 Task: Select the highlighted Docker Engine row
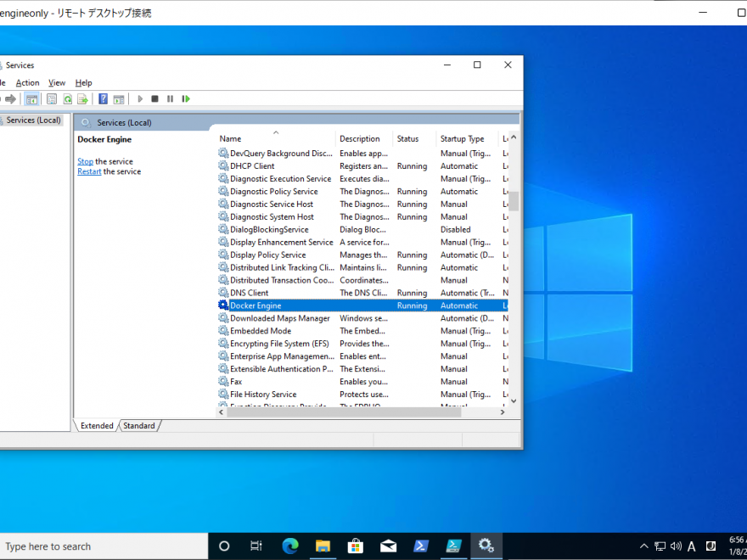[362, 305]
